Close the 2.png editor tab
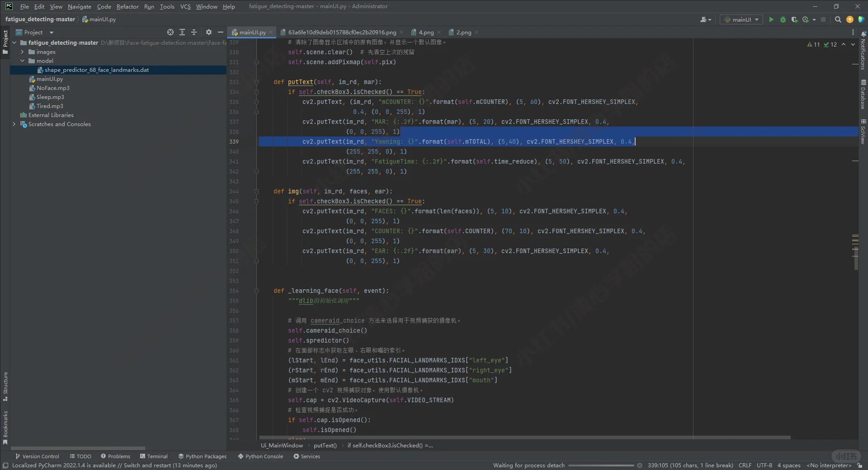Screen dimensions: 868x470 click(476, 32)
